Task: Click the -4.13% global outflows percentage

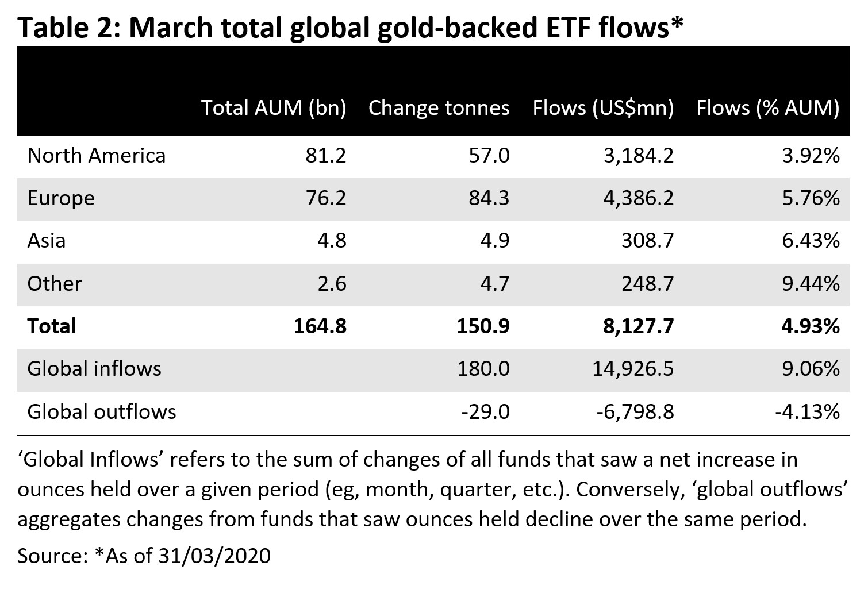Action: coord(806,411)
